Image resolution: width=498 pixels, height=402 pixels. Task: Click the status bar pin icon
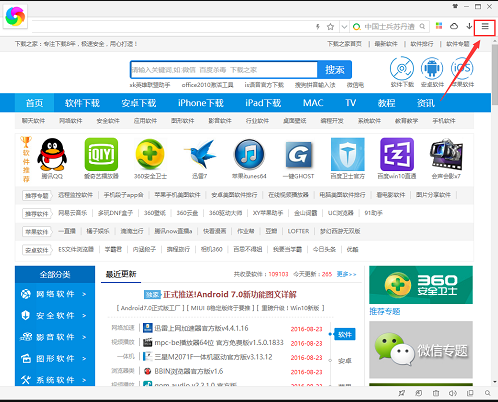pos(402,393)
